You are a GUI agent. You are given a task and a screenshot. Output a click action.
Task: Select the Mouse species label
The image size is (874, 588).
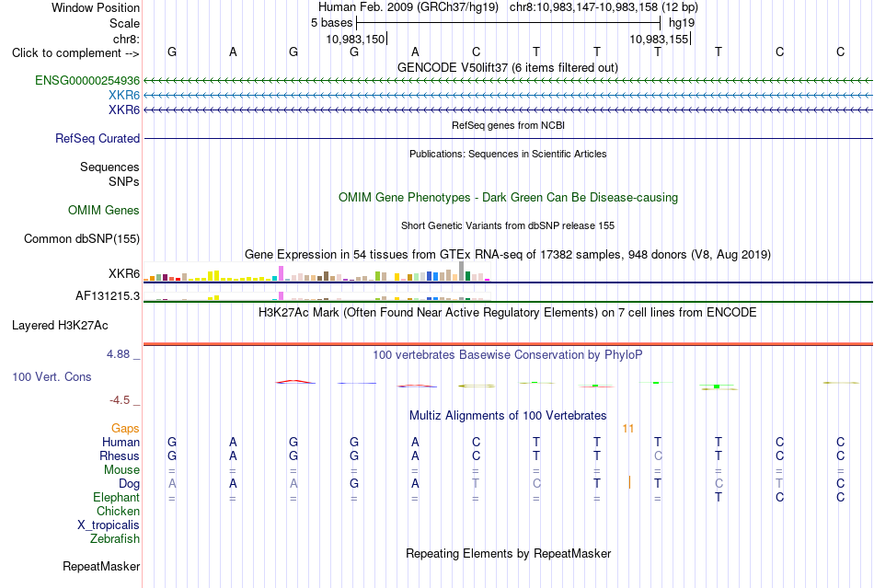tap(122, 470)
